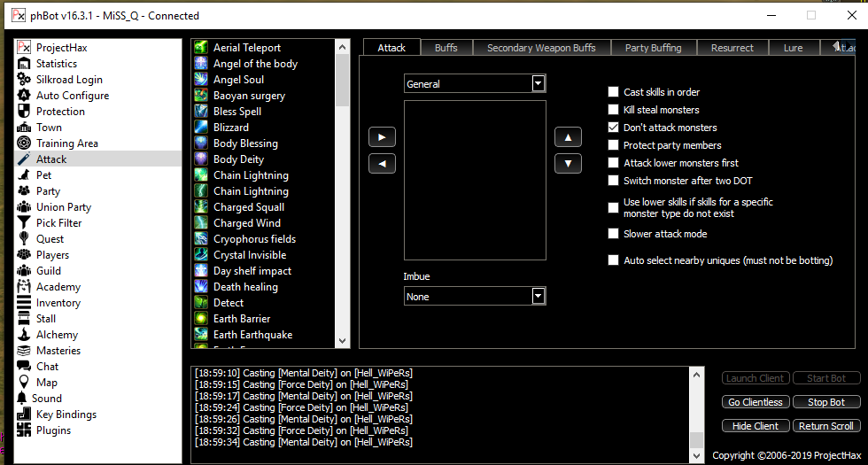Go to the Pet settings page
The width and height of the screenshot is (868, 465).
[43, 175]
